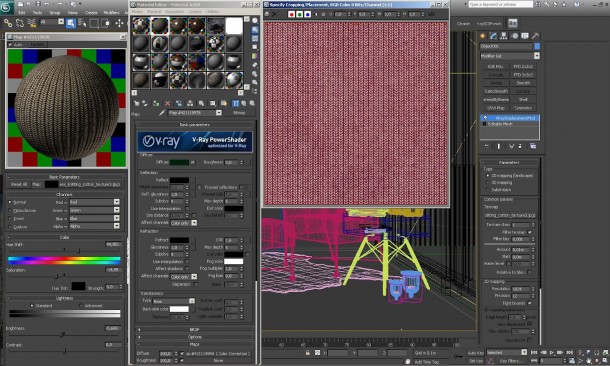Select the material eyedropper pick tool
Screen dimensions: 610x366
(162, 113)
